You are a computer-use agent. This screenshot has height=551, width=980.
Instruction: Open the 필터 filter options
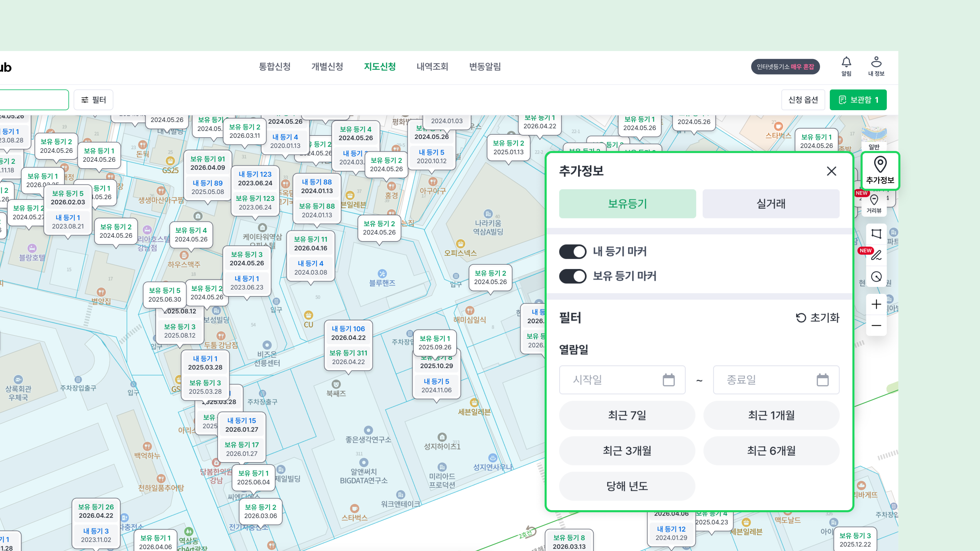tap(94, 100)
